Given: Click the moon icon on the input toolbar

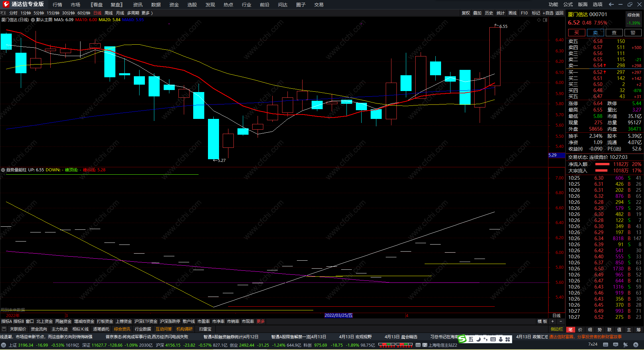Looking at the screenshot, I should (478, 339).
